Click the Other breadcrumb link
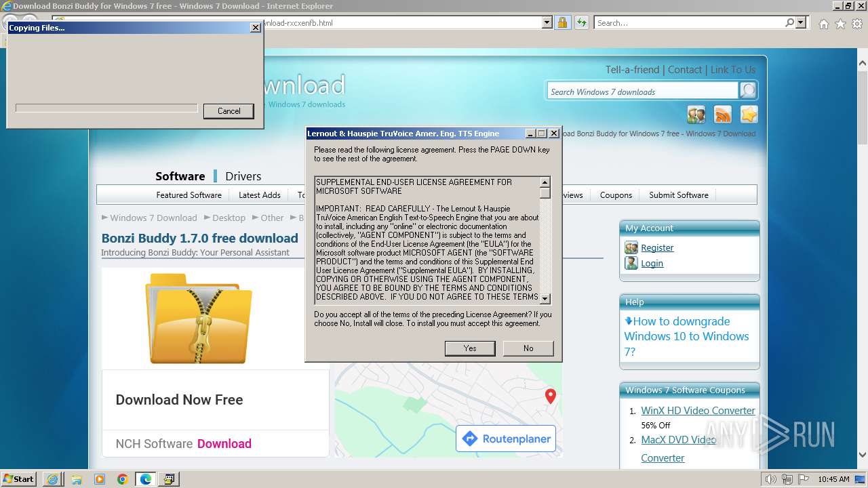 272,218
